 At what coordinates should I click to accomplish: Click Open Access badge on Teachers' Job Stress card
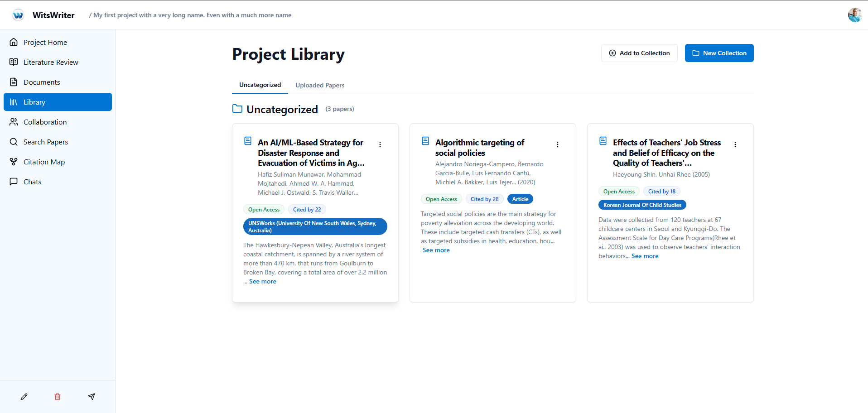[619, 191]
